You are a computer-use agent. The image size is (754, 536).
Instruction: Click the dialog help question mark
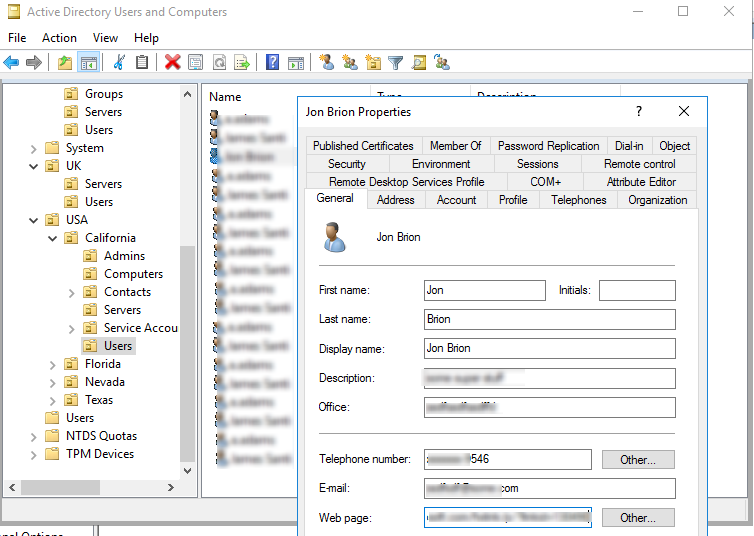point(639,112)
